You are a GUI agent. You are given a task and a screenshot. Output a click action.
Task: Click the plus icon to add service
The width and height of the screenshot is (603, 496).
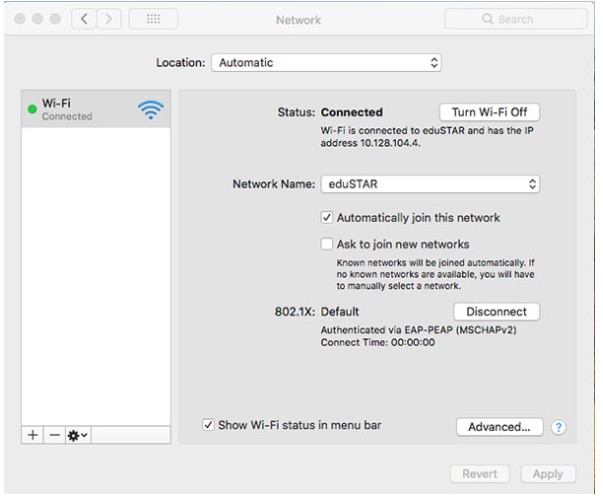point(32,435)
